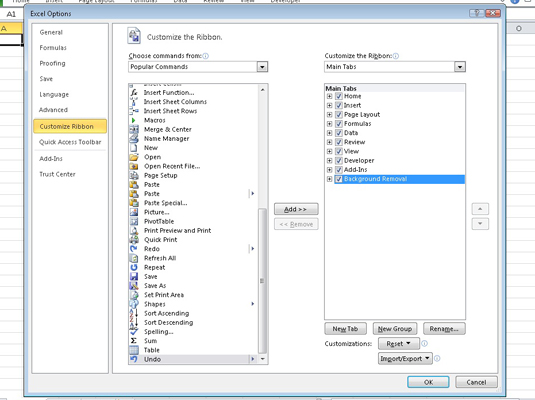This screenshot has width=535, height=400.
Task: Select the Quick Print icon
Action: (134, 240)
